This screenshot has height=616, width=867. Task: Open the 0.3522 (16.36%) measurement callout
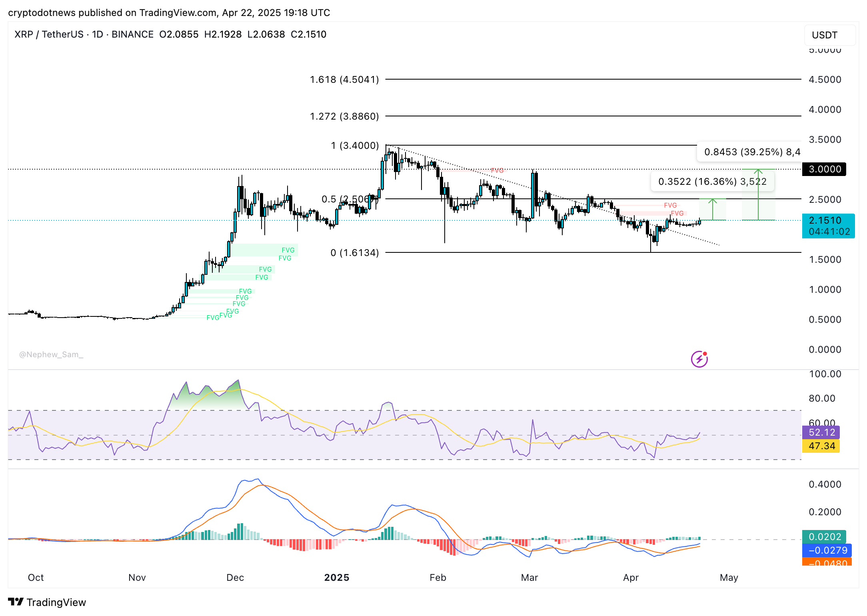tap(712, 182)
